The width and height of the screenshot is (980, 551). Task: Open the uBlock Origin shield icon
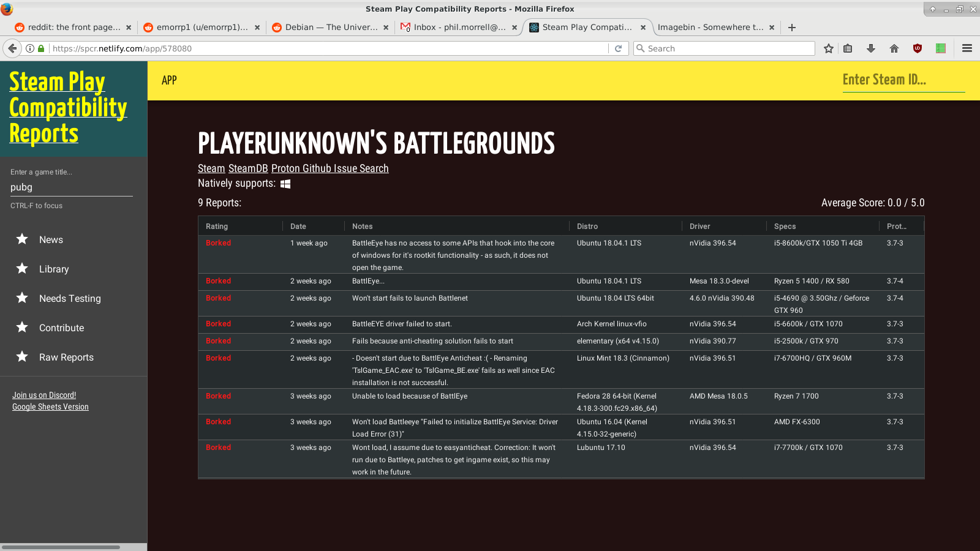[x=918, y=48]
